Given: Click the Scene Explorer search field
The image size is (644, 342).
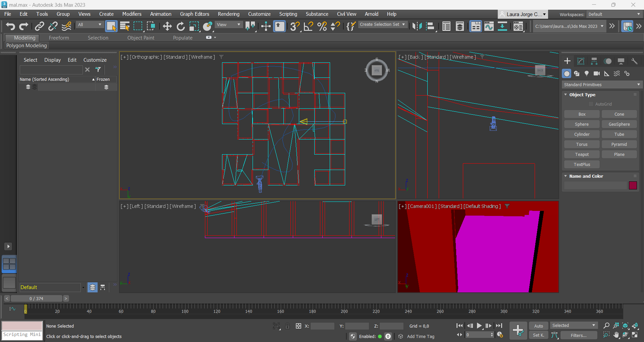Looking at the screenshot, I should point(51,70).
